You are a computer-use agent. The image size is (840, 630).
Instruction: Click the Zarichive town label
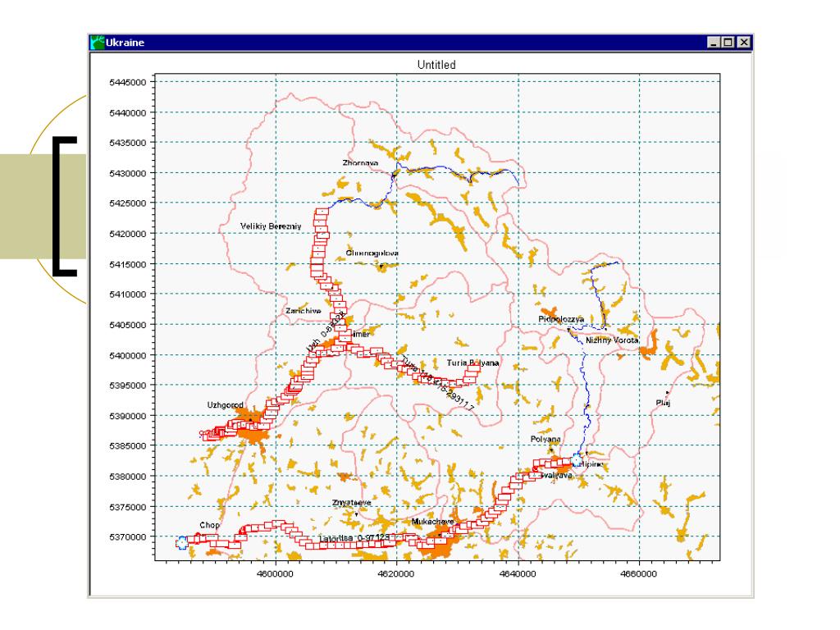click(304, 311)
